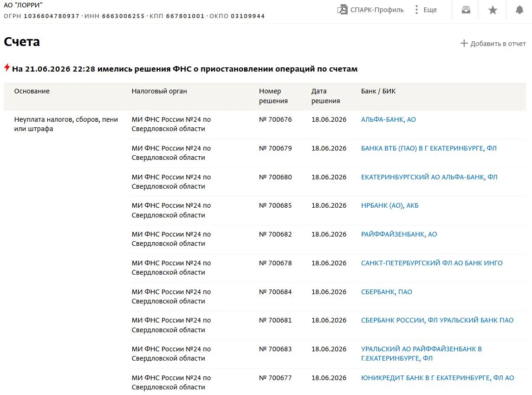Viewport: 532px width, 395px height.
Task: Select decision number № 700676
Action: pos(275,119)
